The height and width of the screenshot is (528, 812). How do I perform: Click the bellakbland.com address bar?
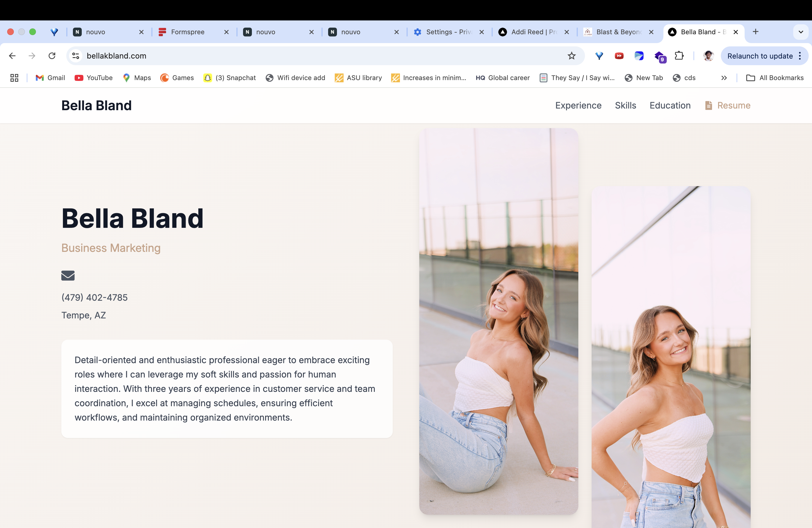pyautogui.click(x=326, y=56)
